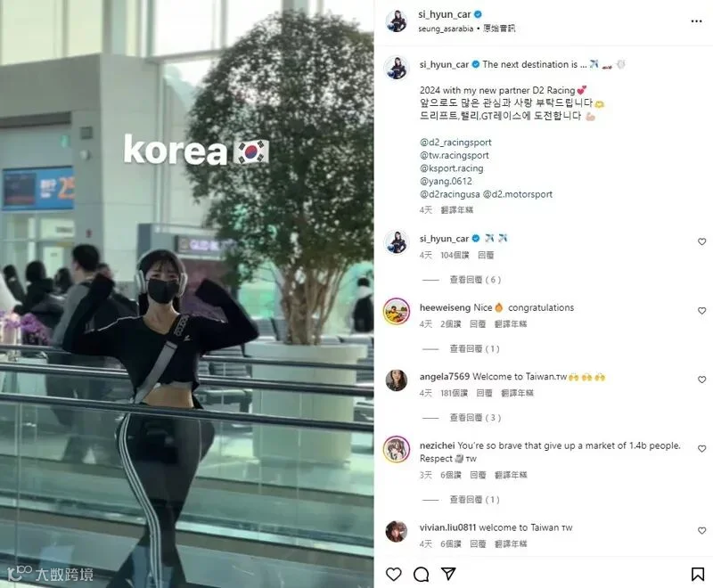Open @ksport.racing mention link
The width and height of the screenshot is (713, 588).
pyautogui.click(x=452, y=168)
